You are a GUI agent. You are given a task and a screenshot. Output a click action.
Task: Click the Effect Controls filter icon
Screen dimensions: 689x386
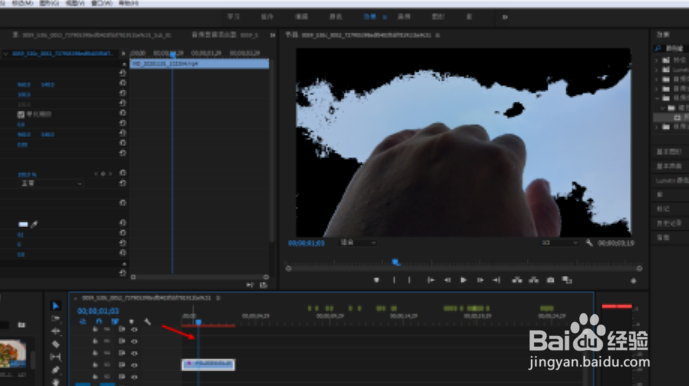(x=250, y=285)
